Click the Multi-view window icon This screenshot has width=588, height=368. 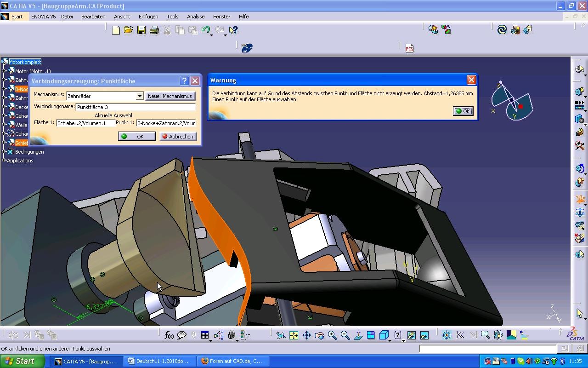tap(371, 335)
